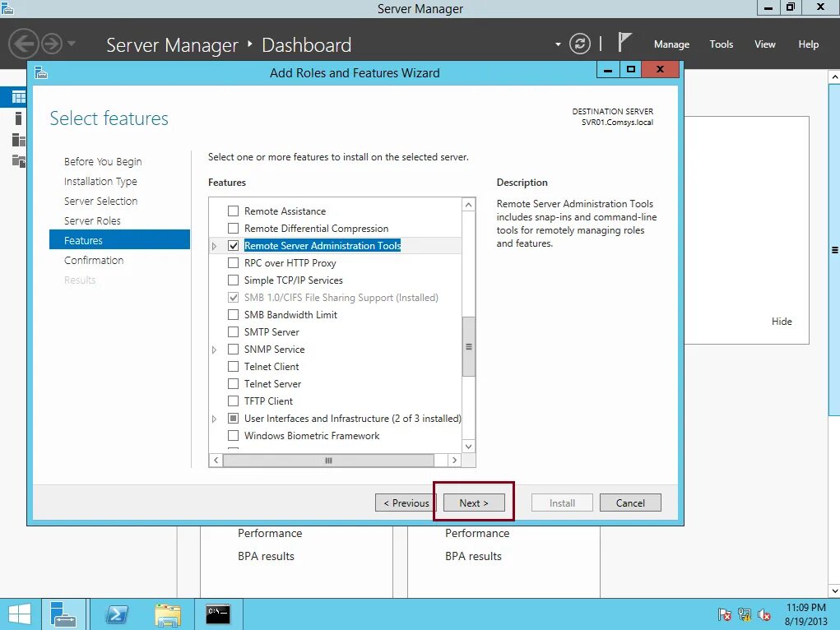Open the Tools menu

coord(721,44)
